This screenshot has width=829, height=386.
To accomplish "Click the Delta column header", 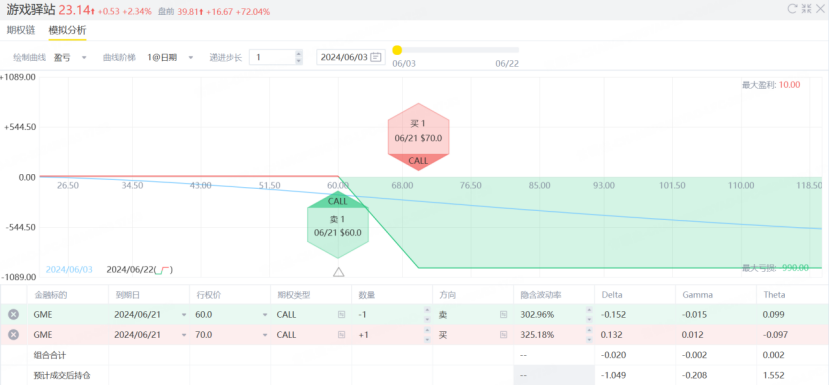I will [611, 295].
